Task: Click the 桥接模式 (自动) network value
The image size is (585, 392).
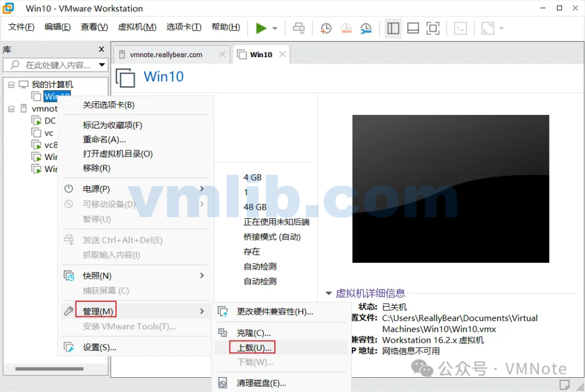Action: tap(272, 237)
